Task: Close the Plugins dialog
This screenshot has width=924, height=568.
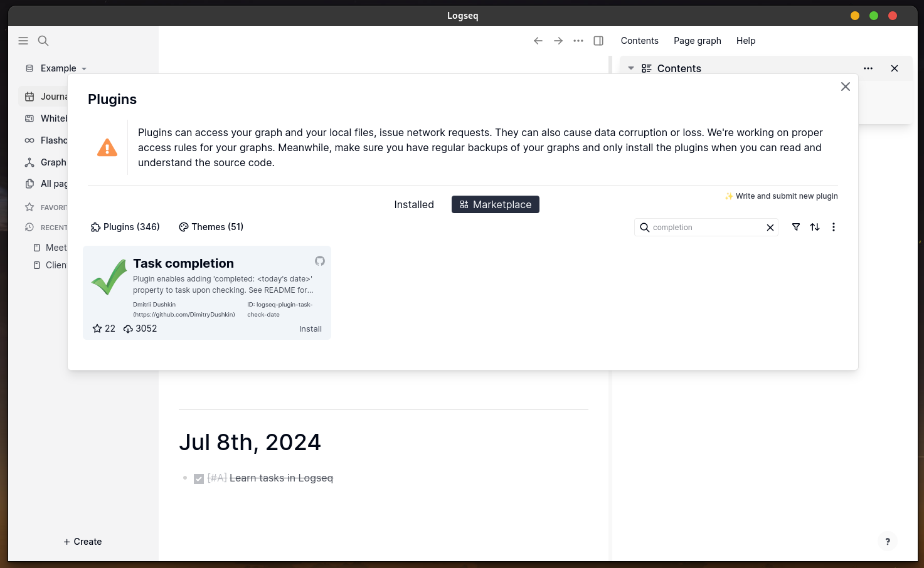Action: click(846, 87)
